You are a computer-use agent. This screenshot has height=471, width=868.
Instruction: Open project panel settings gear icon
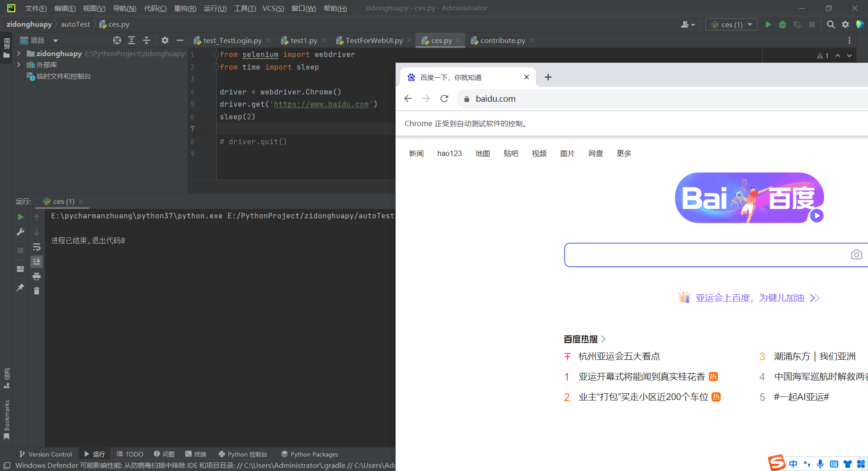[165, 40]
